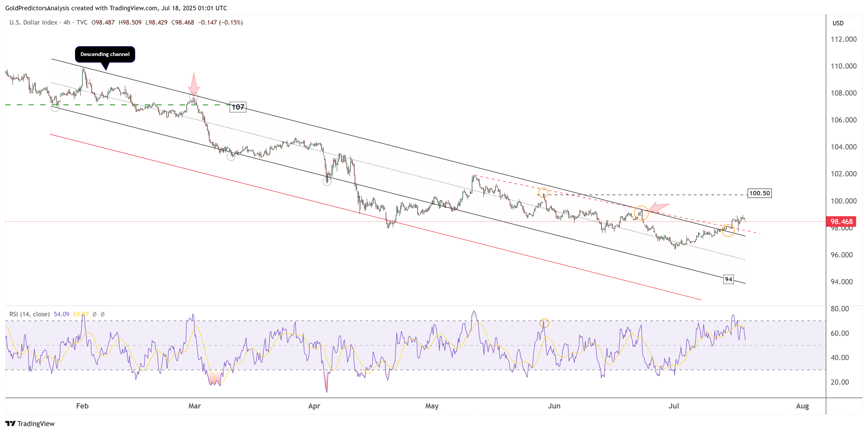Click the 110.000 price axis label

843,66
